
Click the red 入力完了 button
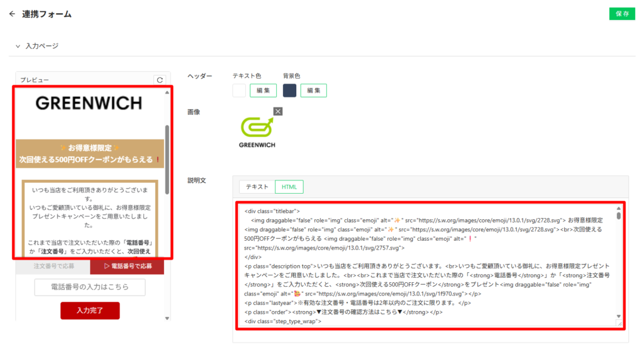(90, 311)
